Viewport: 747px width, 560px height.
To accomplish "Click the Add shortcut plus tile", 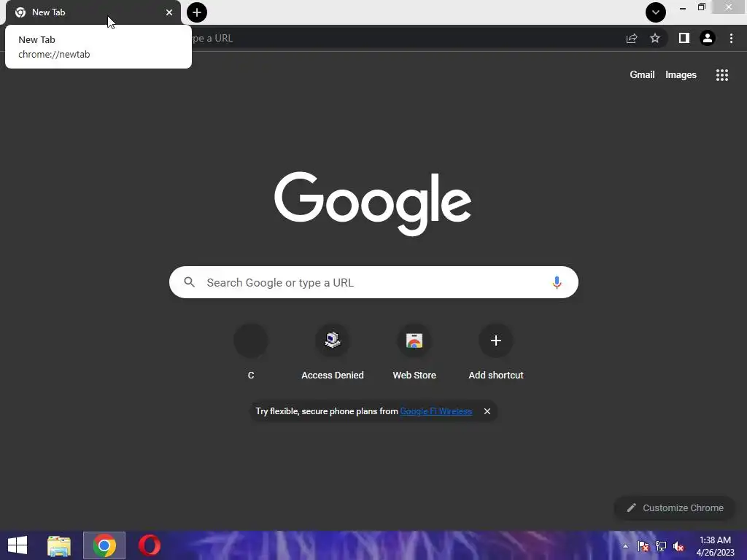I will (496, 352).
